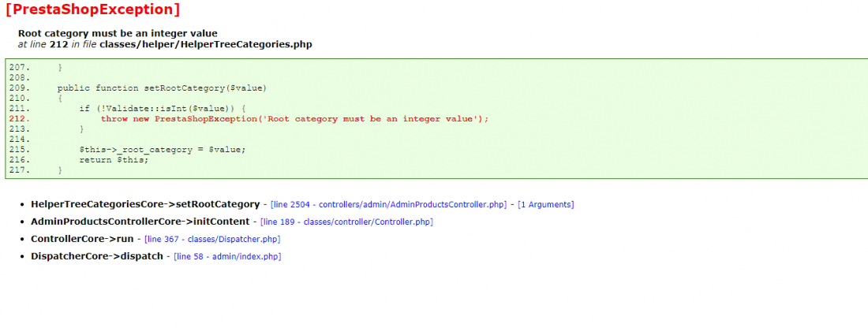Click file name classes/helper/HelperTreeCategories.php
868x328 pixels.
coord(206,44)
